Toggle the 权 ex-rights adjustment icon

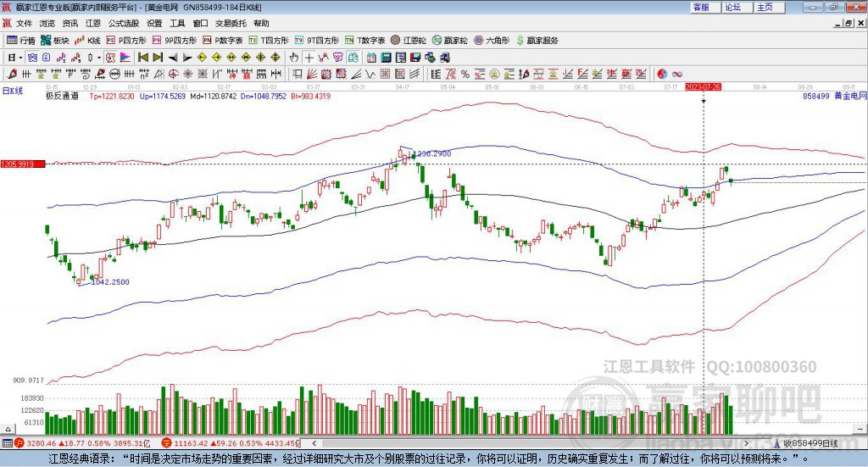click(111, 58)
